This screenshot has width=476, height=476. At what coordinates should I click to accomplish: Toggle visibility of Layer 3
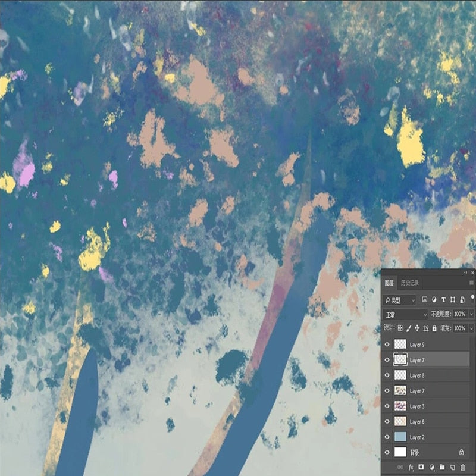(x=389, y=405)
